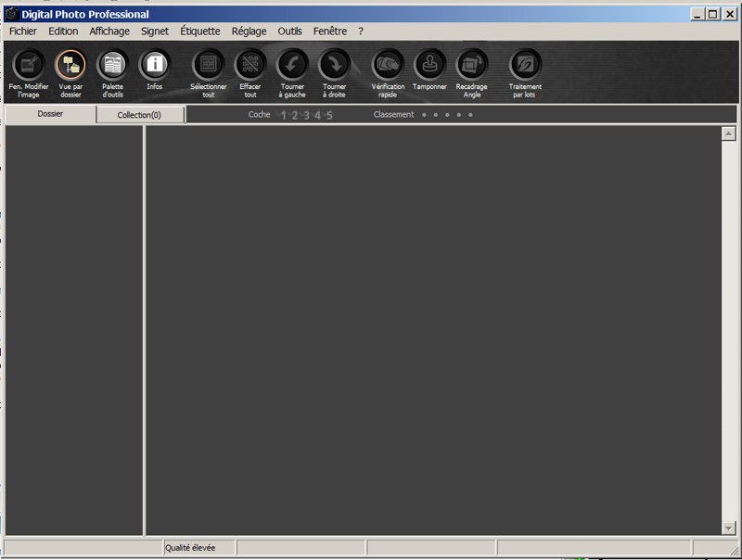Click the app icon in title bar

[x=11, y=14]
